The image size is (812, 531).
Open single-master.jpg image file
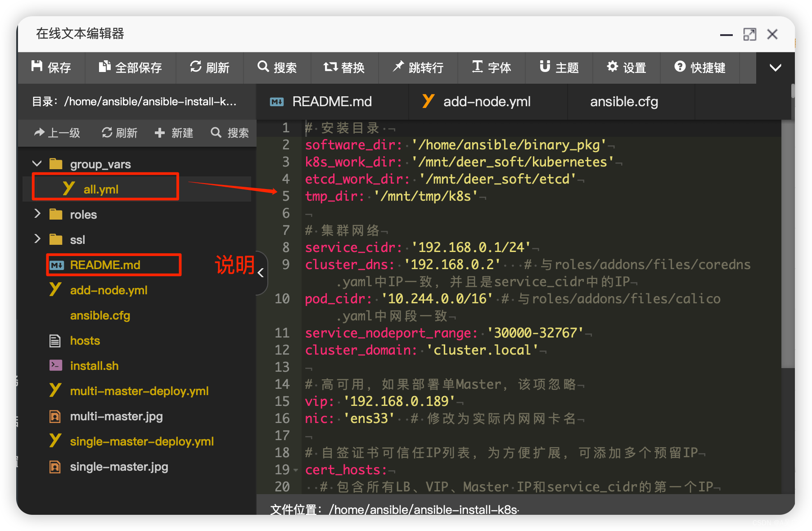coord(119,466)
